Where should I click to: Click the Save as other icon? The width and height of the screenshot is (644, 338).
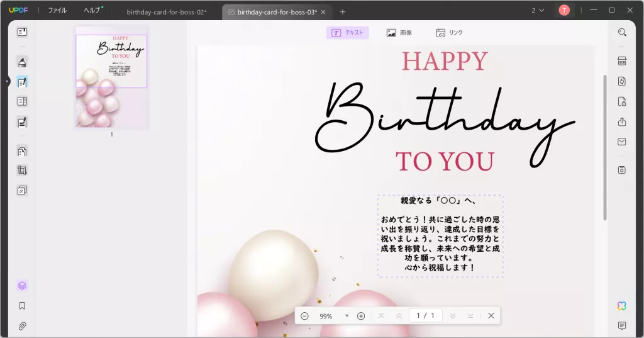(x=622, y=170)
